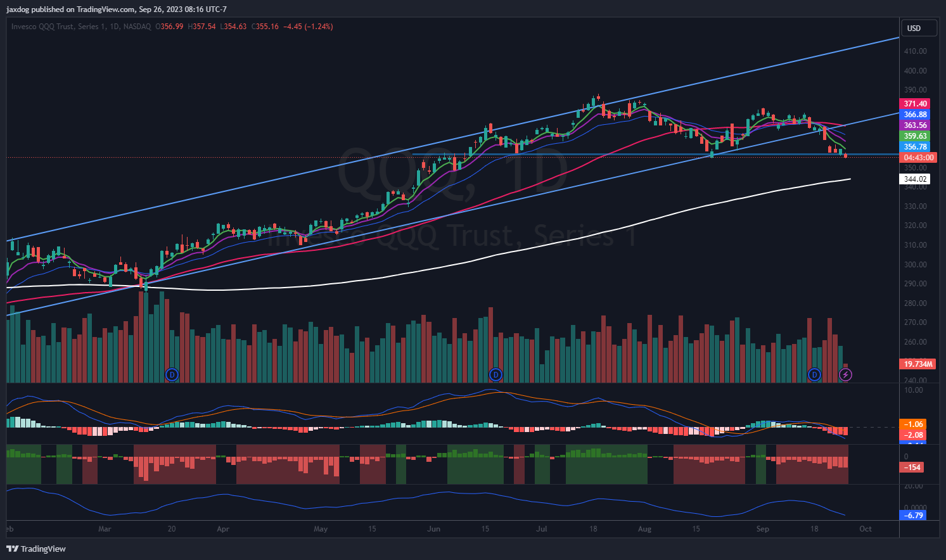The width and height of the screenshot is (946, 560).
Task: Select the 356.78 blue price label
Action: (x=915, y=146)
